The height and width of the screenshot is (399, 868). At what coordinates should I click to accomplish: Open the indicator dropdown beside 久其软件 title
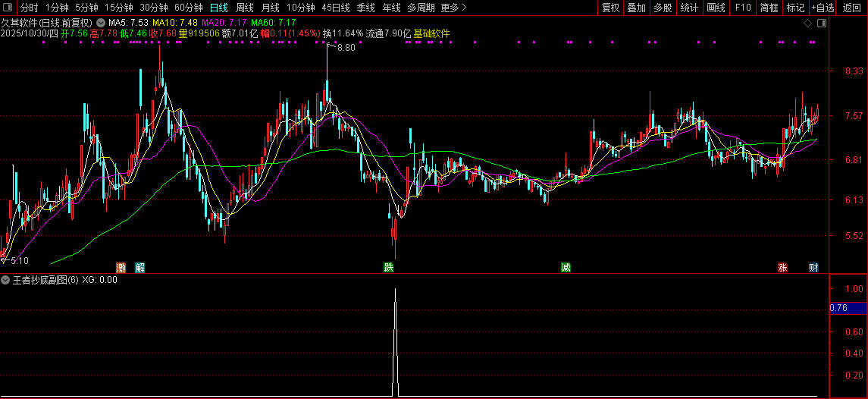[100, 24]
